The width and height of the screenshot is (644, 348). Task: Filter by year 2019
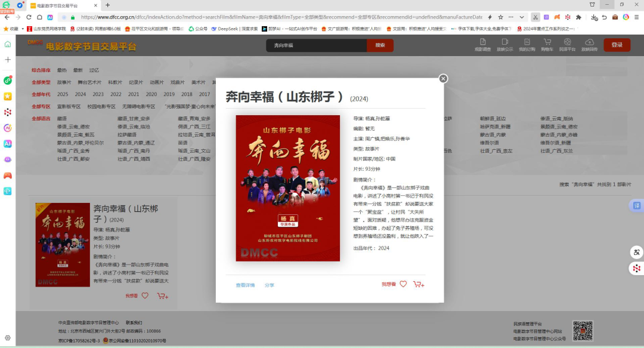pyautogui.click(x=169, y=94)
